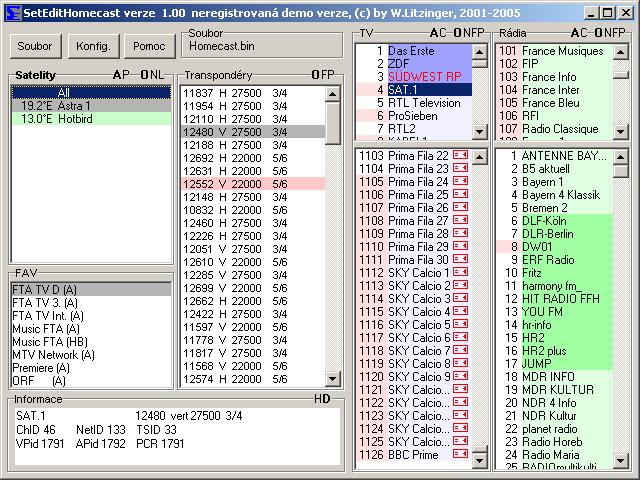Click the encrypted icon beside SKY Calcio 5
The width and height of the screenshot is (640, 480).
(460, 324)
